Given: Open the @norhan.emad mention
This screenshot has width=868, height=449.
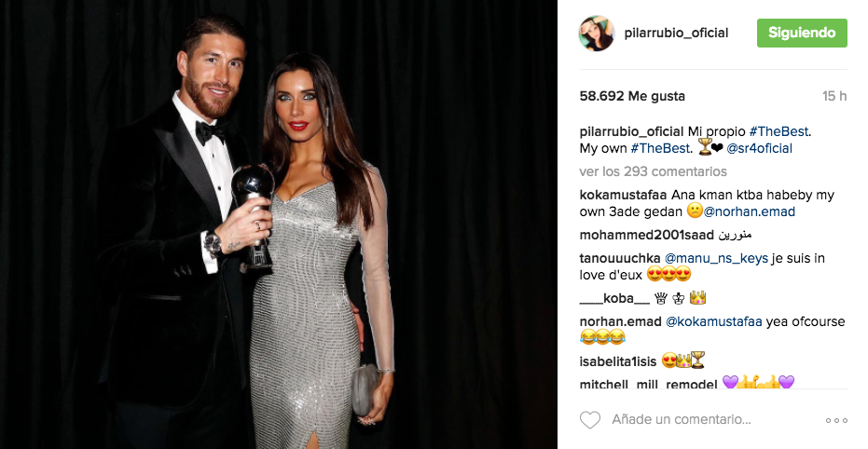Looking at the screenshot, I should coord(749,211).
